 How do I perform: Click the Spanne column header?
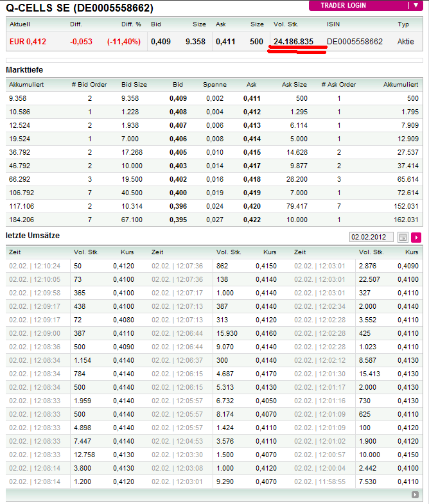(x=215, y=85)
